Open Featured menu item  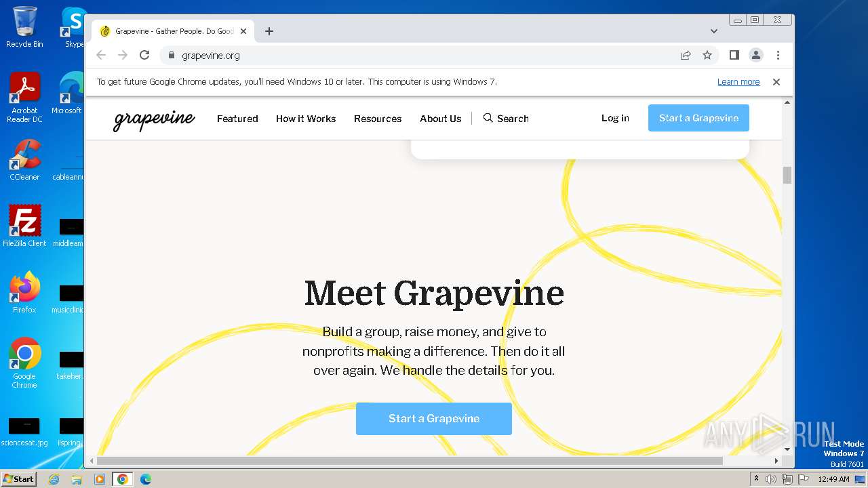pyautogui.click(x=237, y=119)
